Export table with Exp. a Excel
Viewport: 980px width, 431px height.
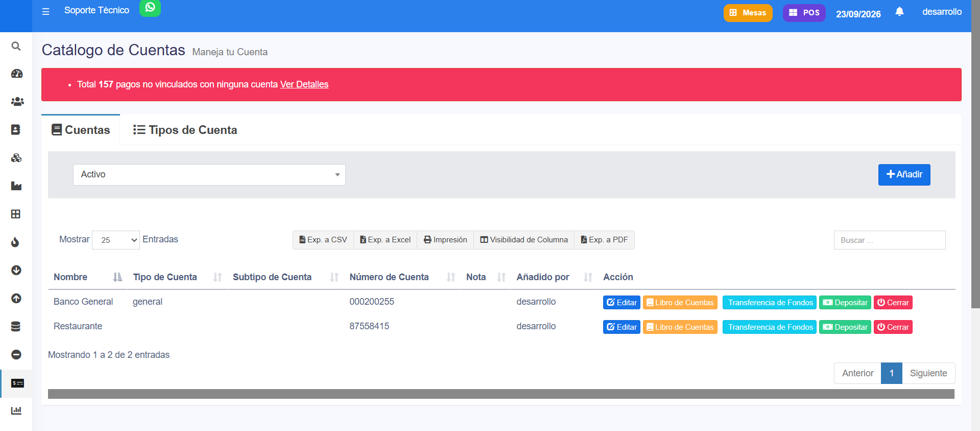tap(386, 240)
